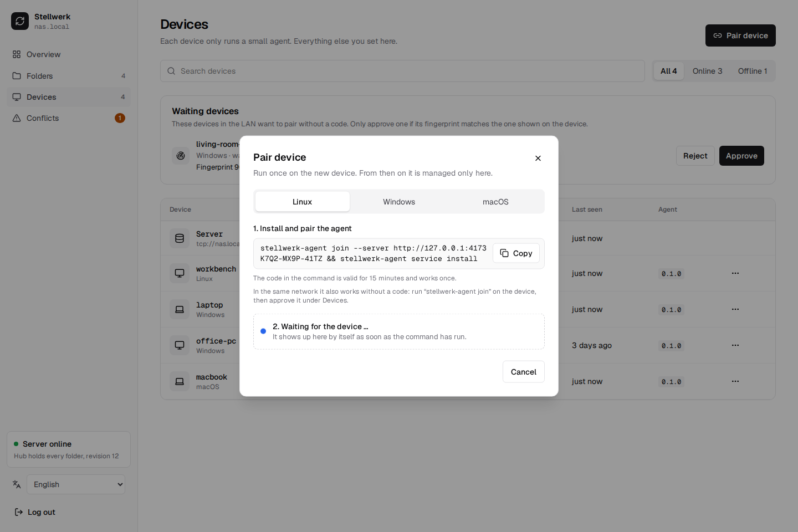
Task: Open the more menu for office-pc
Action: tap(735, 345)
